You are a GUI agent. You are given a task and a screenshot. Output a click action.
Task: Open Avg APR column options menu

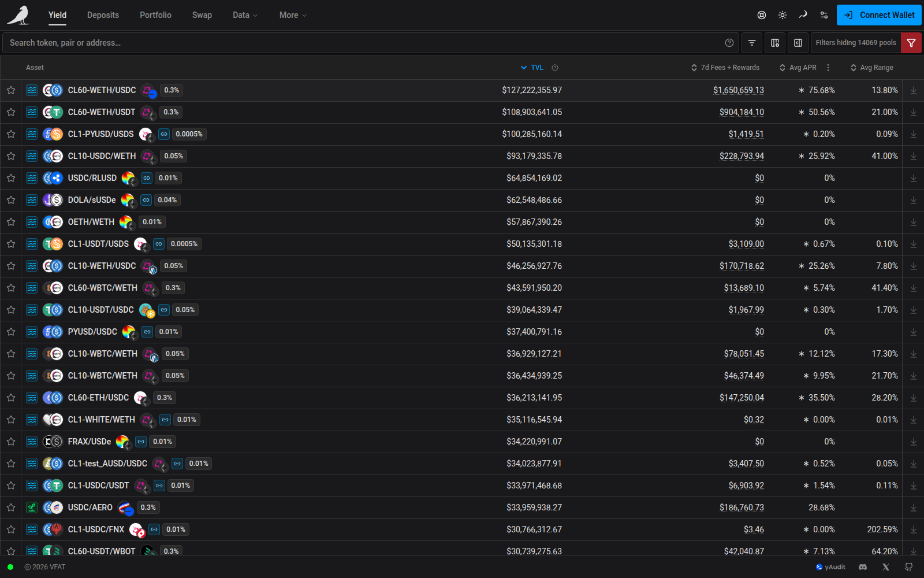(828, 68)
